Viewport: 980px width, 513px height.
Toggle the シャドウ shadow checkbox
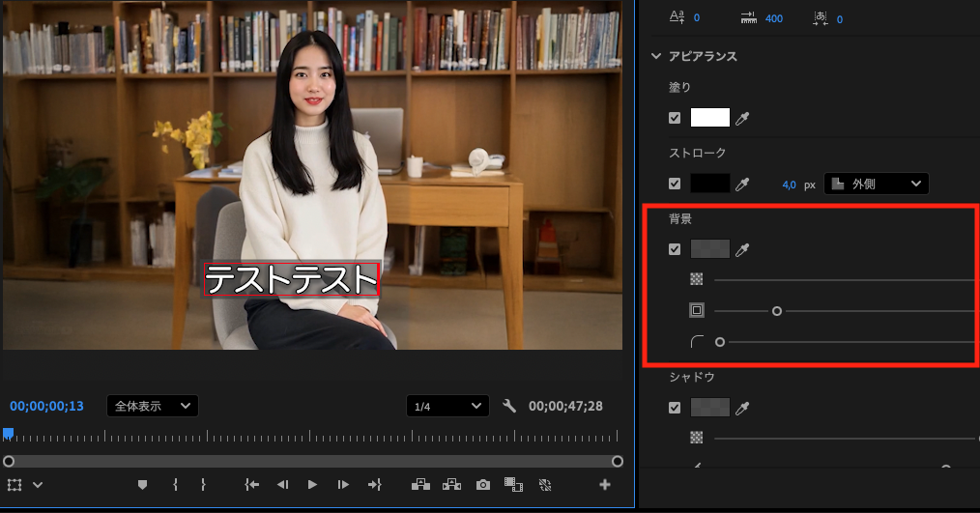coord(675,408)
